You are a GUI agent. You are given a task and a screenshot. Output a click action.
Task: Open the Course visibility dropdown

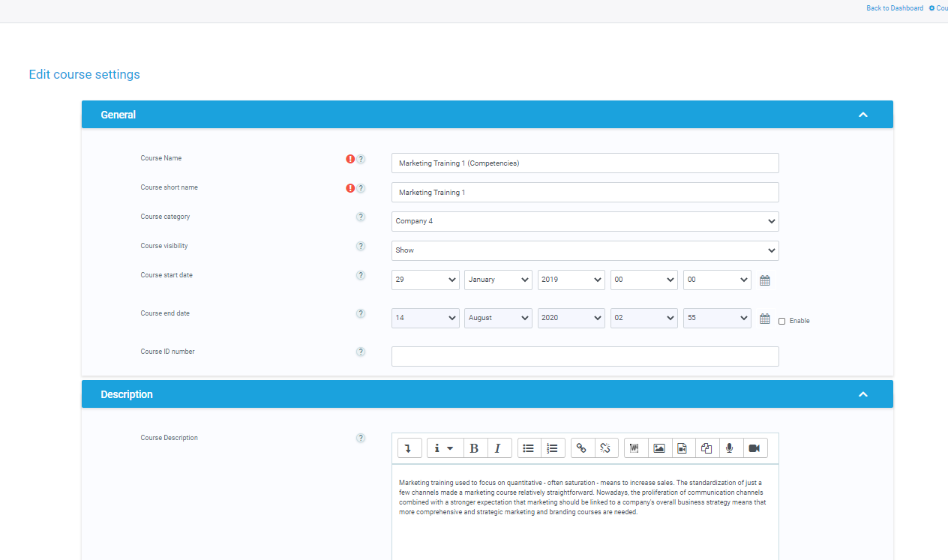tap(585, 250)
